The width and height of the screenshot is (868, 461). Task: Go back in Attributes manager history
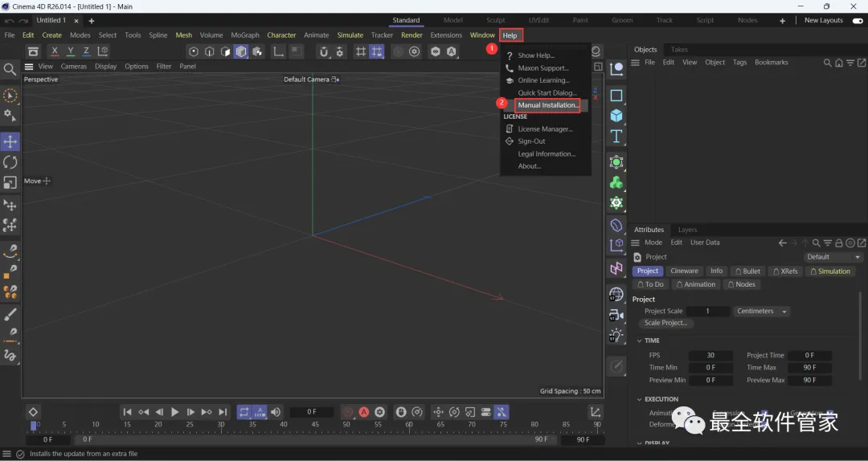(782, 243)
